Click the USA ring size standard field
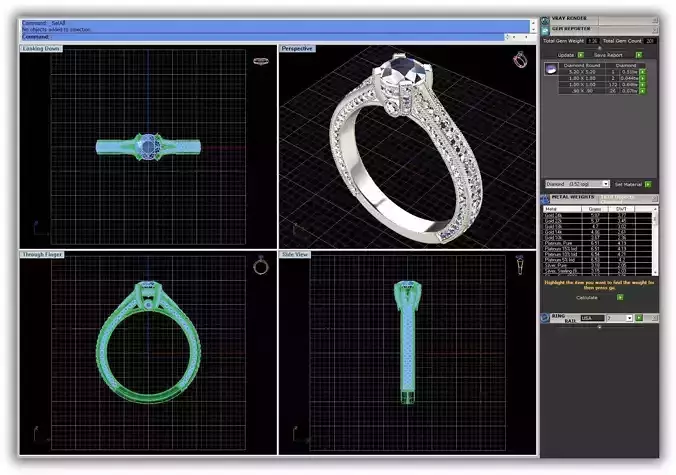 point(592,318)
